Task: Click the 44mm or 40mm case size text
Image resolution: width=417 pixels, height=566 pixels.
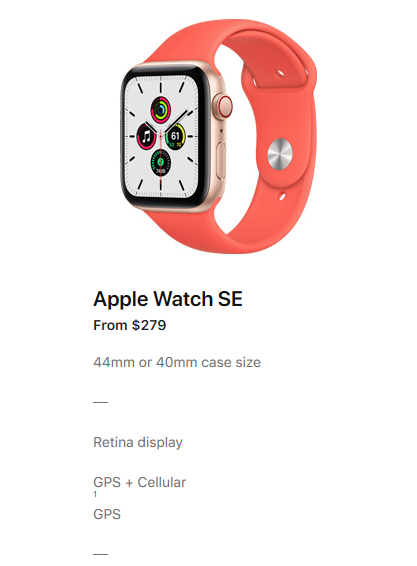Action: pyautogui.click(x=177, y=362)
